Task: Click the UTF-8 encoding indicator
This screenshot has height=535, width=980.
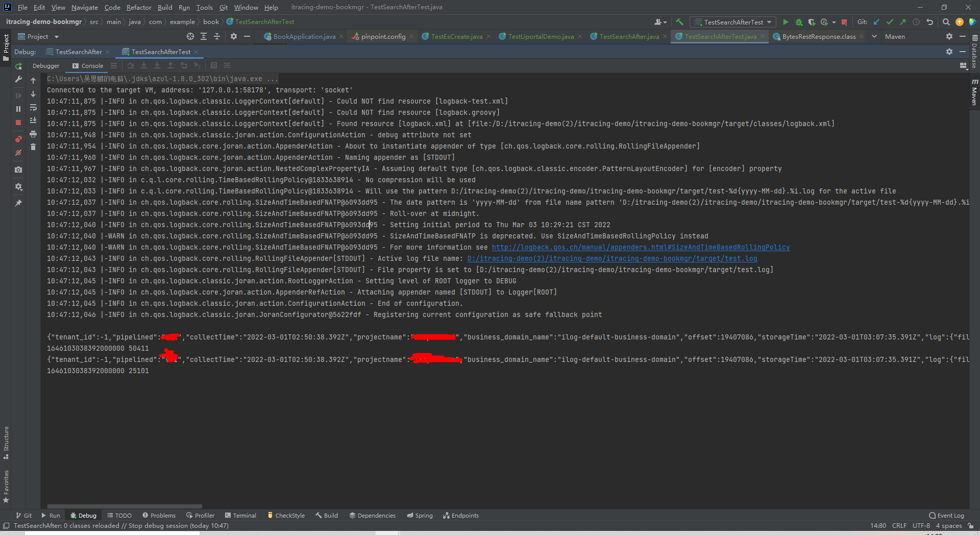Action: [x=921, y=526]
